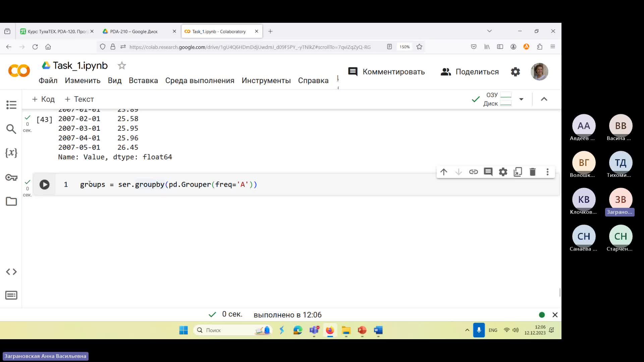Reload the current page
Image resolution: width=644 pixels, height=362 pixels.
(35, 47)
